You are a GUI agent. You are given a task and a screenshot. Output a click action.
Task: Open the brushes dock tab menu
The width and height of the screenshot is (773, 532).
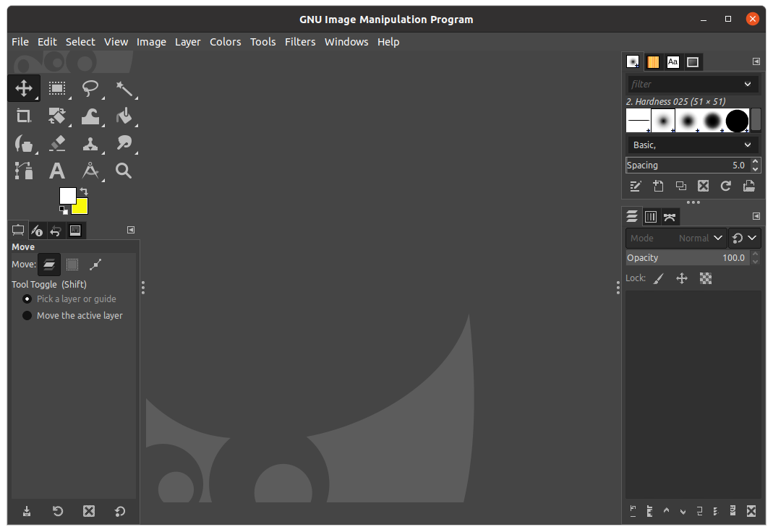coord(756,61)
